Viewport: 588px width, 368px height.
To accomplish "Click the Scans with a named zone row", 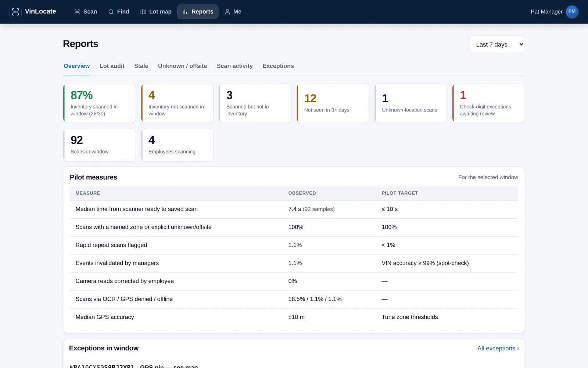I will [294, 227].
